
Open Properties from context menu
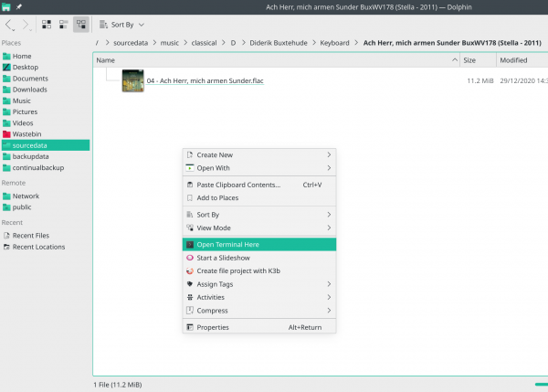(x=259, y=327)
